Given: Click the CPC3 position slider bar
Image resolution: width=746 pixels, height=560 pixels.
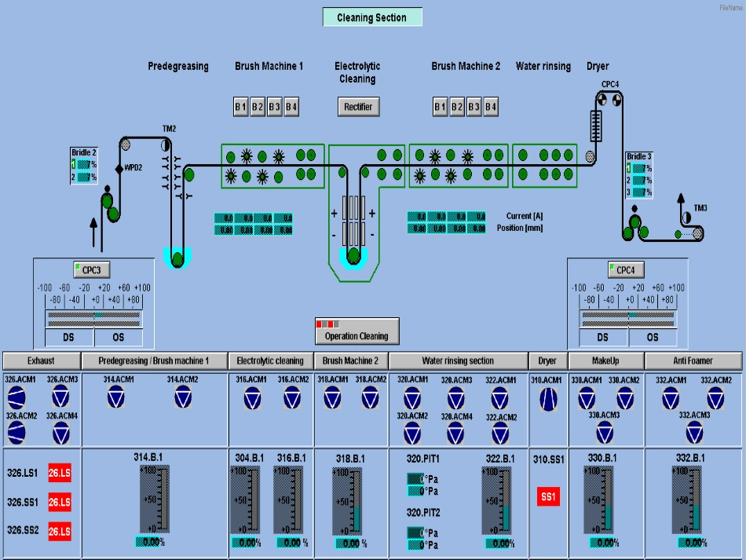Looking at the screenshot, I should pos(93,317).
